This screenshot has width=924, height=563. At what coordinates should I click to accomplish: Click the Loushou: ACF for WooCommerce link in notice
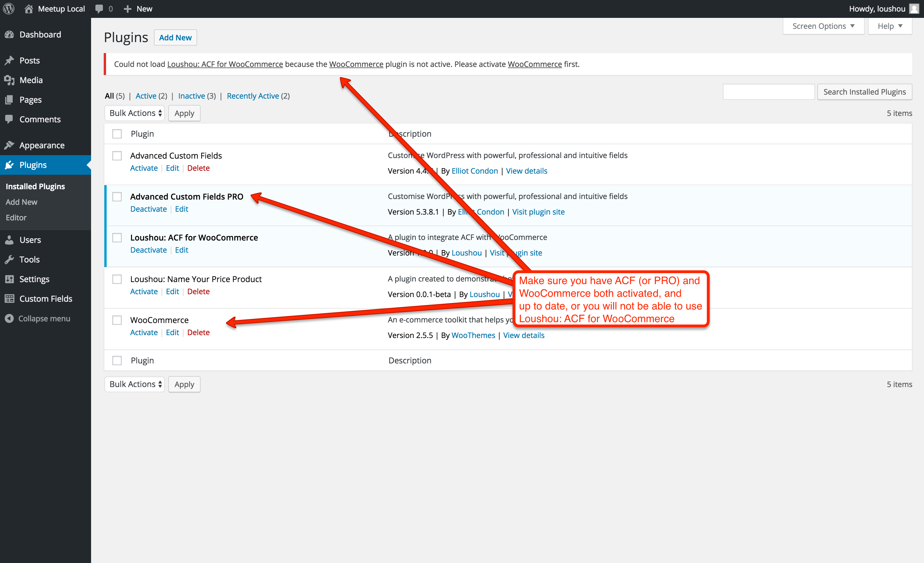[x=225, y=64]
